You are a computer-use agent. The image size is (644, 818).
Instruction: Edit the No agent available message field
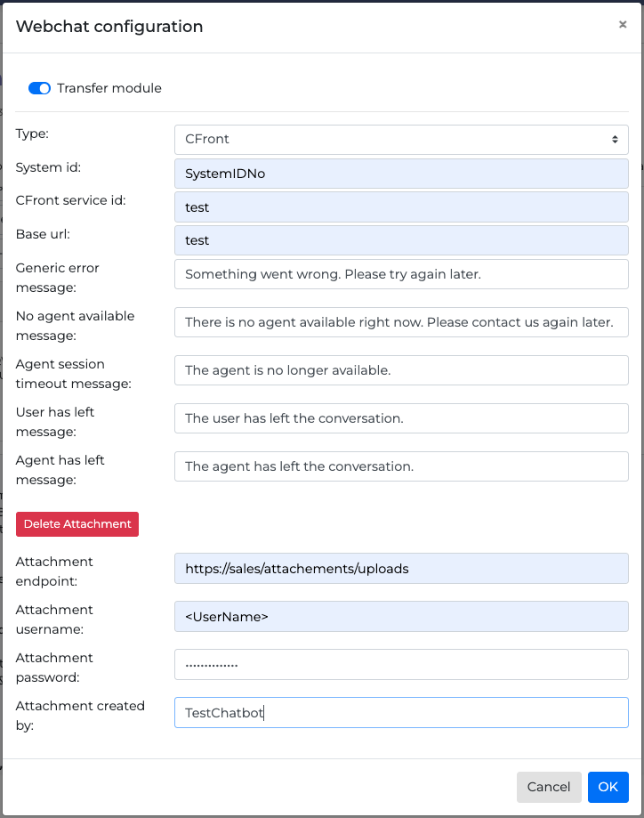pyautogui.click(x=401, y=322)
